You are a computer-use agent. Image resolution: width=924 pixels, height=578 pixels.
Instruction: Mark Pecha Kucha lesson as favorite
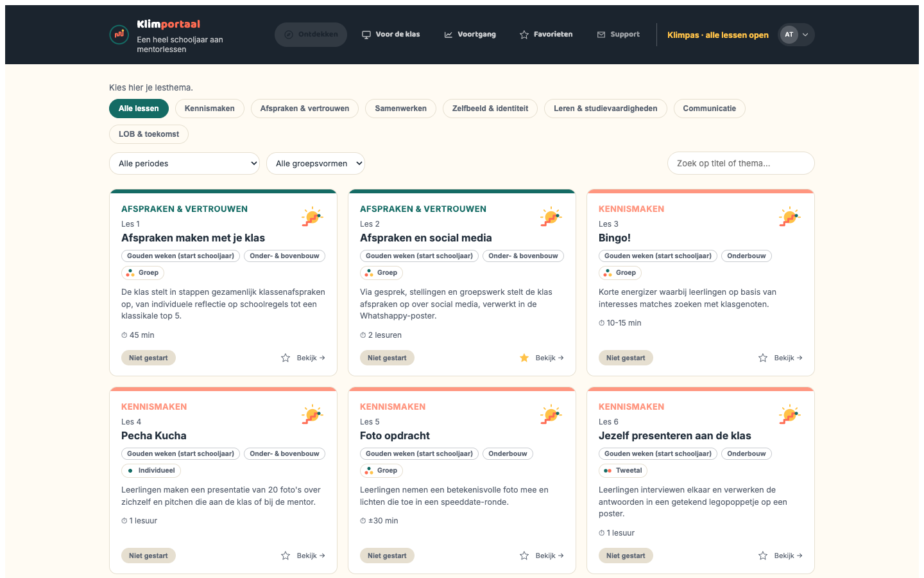[286, 556]
